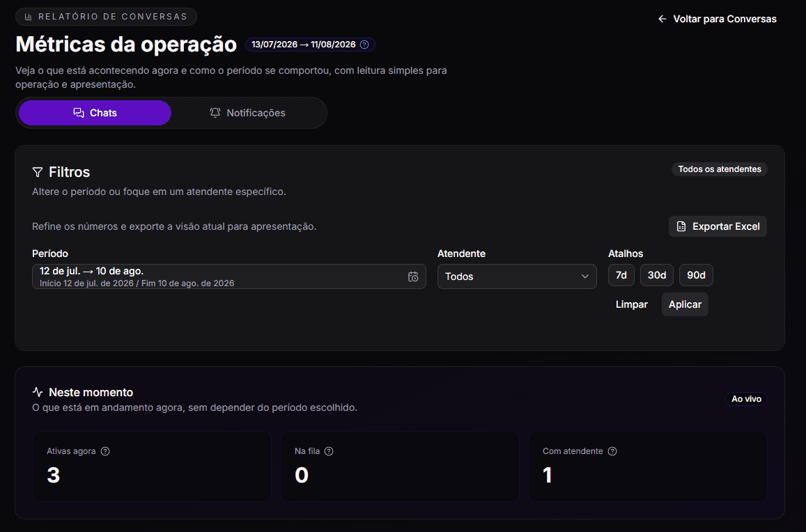Open the calendar icon in the Período field
This screenshot has width=806, height=532.
413,276
